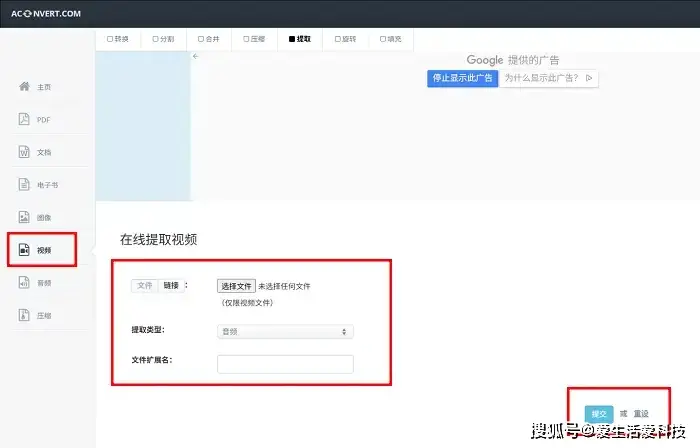Open the 旋转 rotate tab
This screenshot has width=700, height=448.
pos(344,39)
